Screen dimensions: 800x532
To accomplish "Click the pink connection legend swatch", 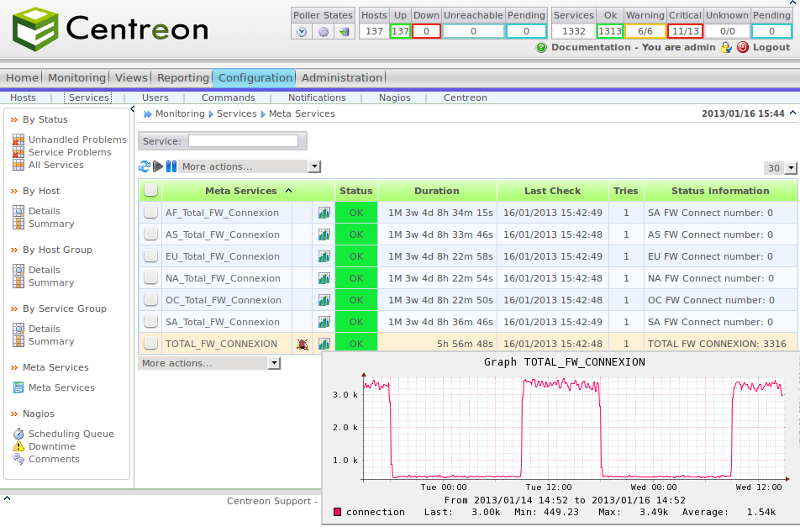I will tap(337, 512).
